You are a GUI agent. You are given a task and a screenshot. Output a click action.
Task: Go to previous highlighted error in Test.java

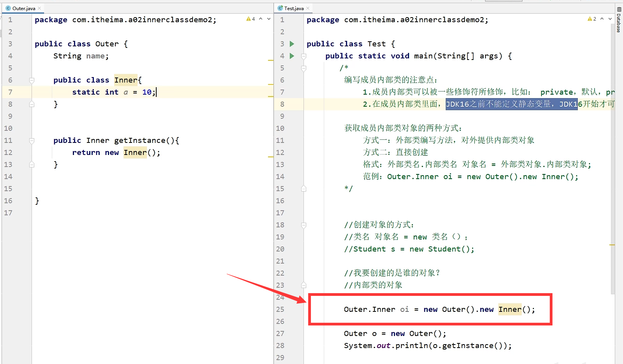coord(602,19)
